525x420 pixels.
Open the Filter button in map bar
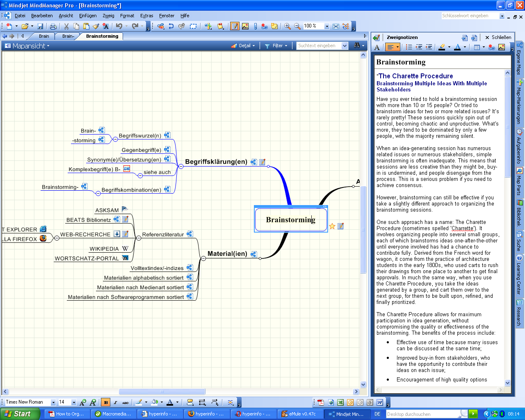pos(276,46)
